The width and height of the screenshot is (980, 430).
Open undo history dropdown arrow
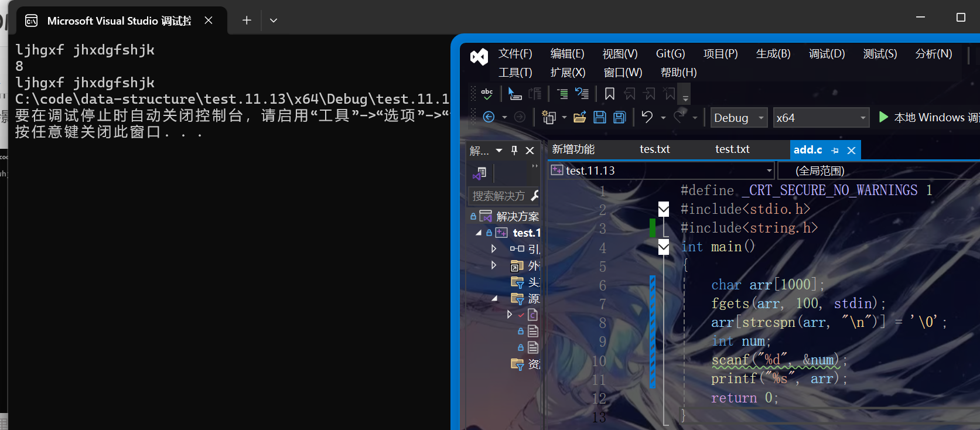coord(663,118)
